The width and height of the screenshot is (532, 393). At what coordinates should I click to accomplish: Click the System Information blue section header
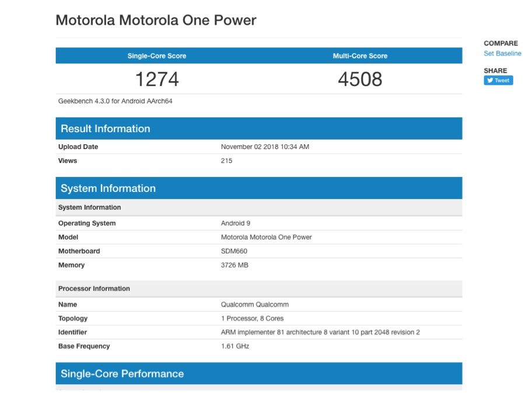108,189
